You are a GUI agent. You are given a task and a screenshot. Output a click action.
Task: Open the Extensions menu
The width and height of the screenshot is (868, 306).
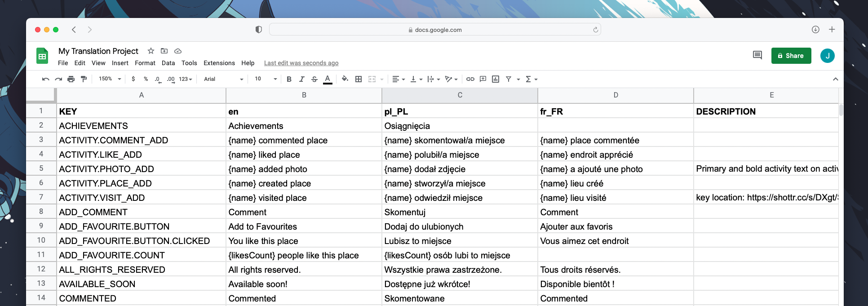coord(219,63)
